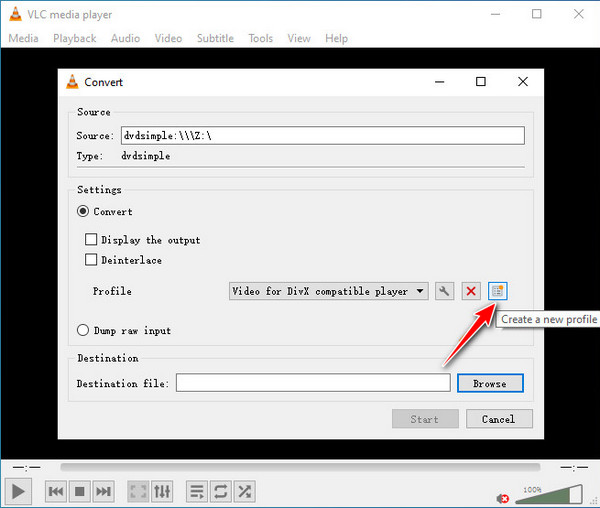
Task: Open the Tools menu
Action: pos(261,38)
